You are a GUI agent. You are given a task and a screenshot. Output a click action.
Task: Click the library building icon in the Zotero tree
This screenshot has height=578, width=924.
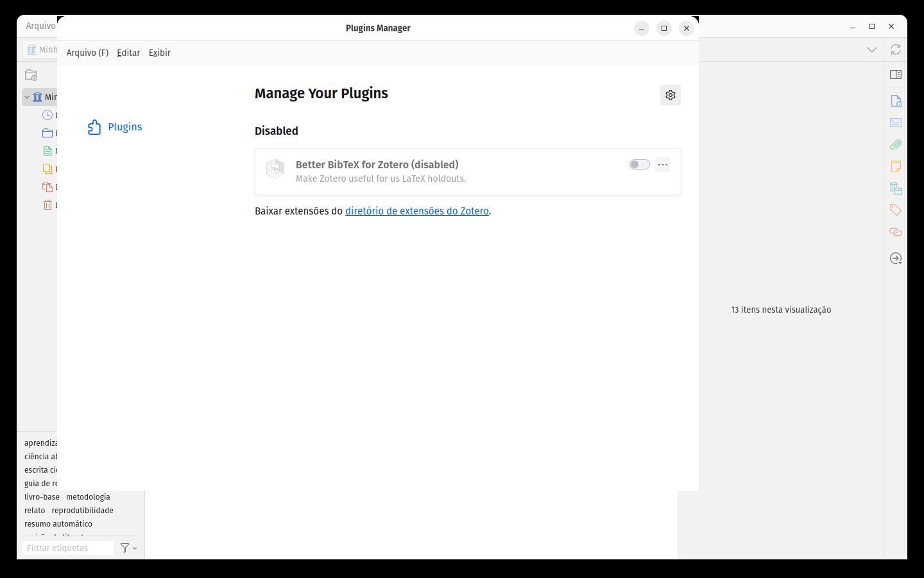(x=38, y=97)
